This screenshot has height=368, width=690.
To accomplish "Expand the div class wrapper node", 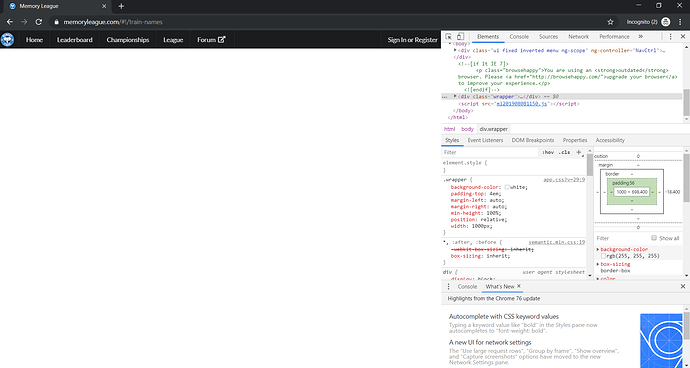I will click(x=455, y=96).
